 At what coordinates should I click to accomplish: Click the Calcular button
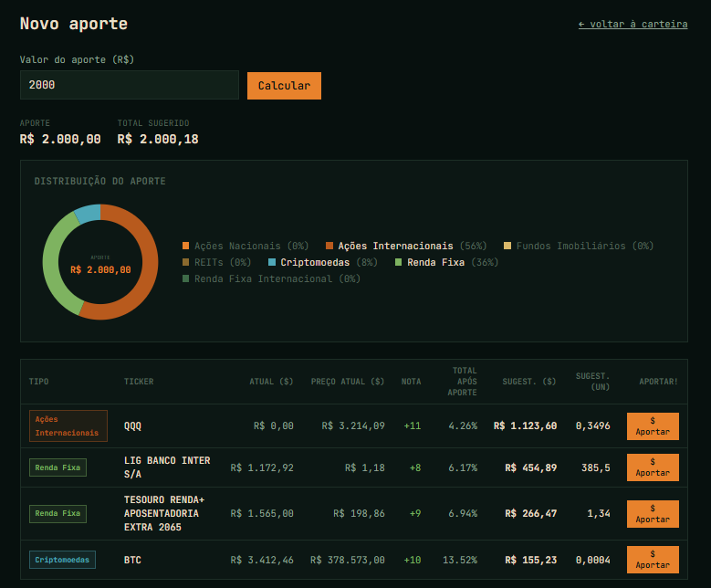tap(284, 86)
